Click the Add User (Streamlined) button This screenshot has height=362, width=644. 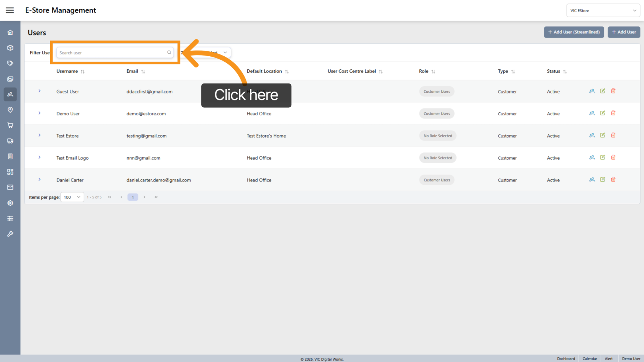(x=574, y=32)
